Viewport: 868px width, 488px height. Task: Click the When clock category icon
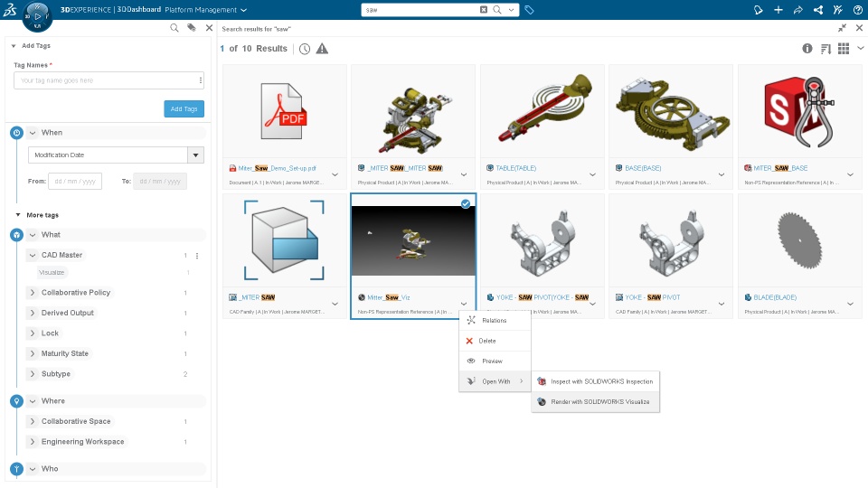tap(16, 133)
